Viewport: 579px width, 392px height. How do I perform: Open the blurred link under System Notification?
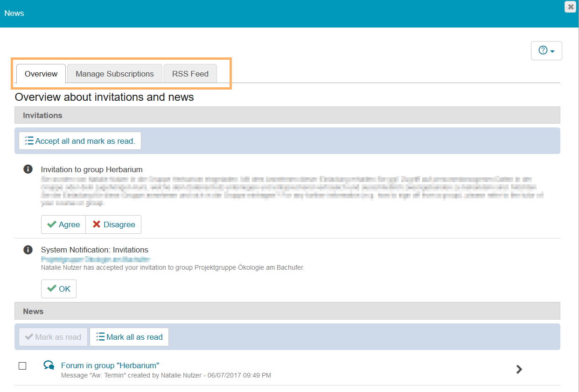pos(96,259)
